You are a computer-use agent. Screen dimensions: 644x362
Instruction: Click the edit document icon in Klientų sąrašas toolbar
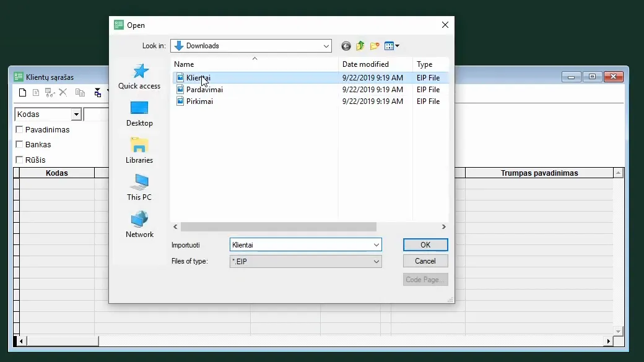tap(36, 93)
